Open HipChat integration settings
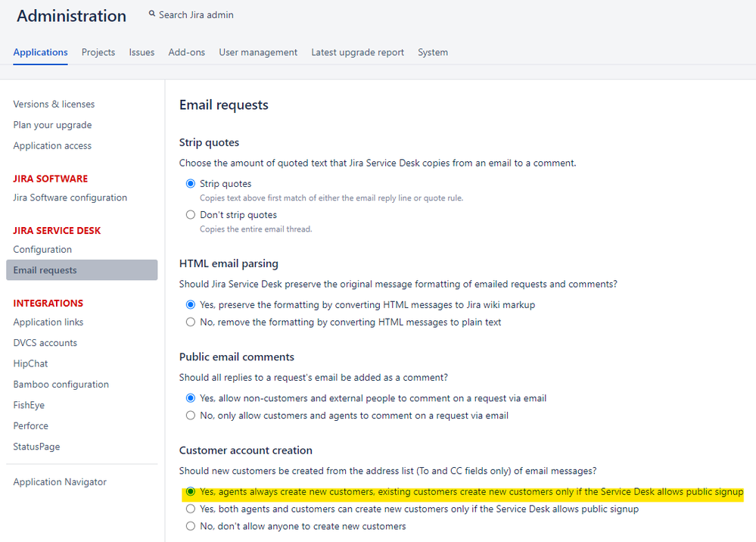756x542 pixels. point(30,363)
